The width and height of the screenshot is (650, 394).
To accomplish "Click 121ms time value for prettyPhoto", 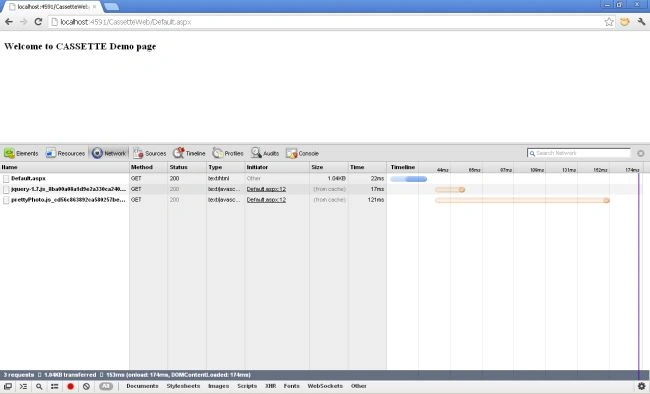I will pyautogui.click(x=376, y=200).
